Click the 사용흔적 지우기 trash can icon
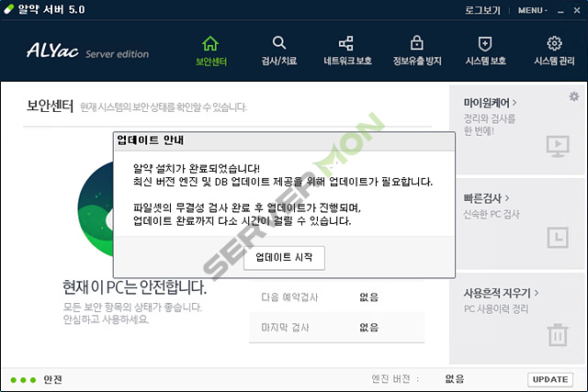The height and width of the screenshot is (392, 588). click(x=558, y=335)
